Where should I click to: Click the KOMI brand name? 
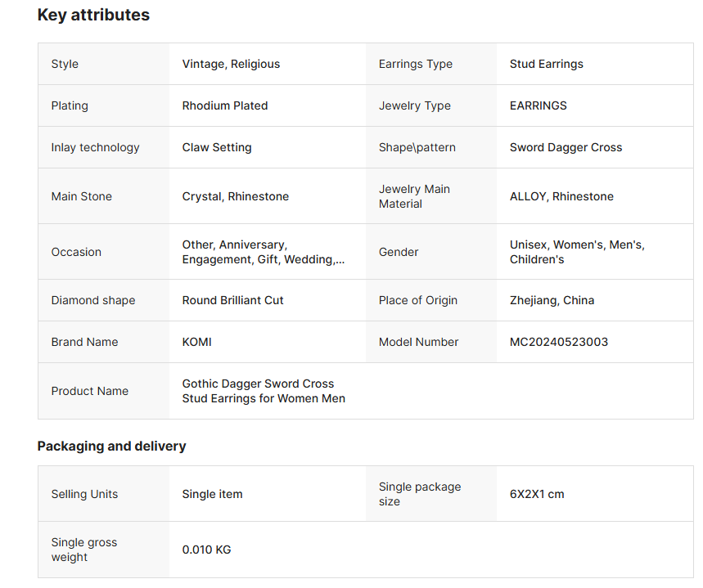pyautogui.click(x=196, y=342)
